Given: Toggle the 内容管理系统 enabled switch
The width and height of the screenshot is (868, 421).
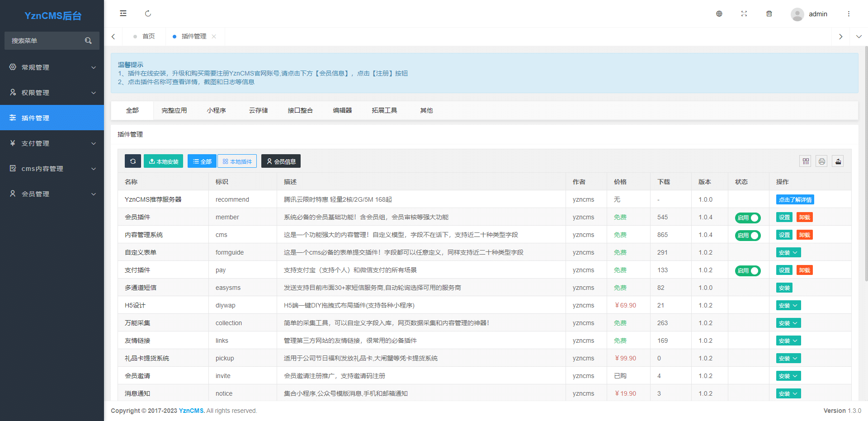Looking at the screenshot, I should pyautogui.click(x=748, y=236).
